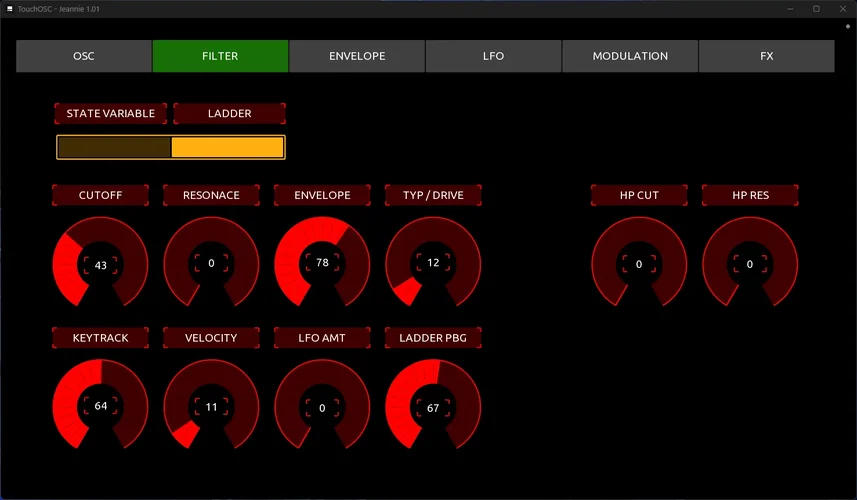Screen dimensions: 857x500
Task: Click the LFO AMT label
Action: (322, 338)
